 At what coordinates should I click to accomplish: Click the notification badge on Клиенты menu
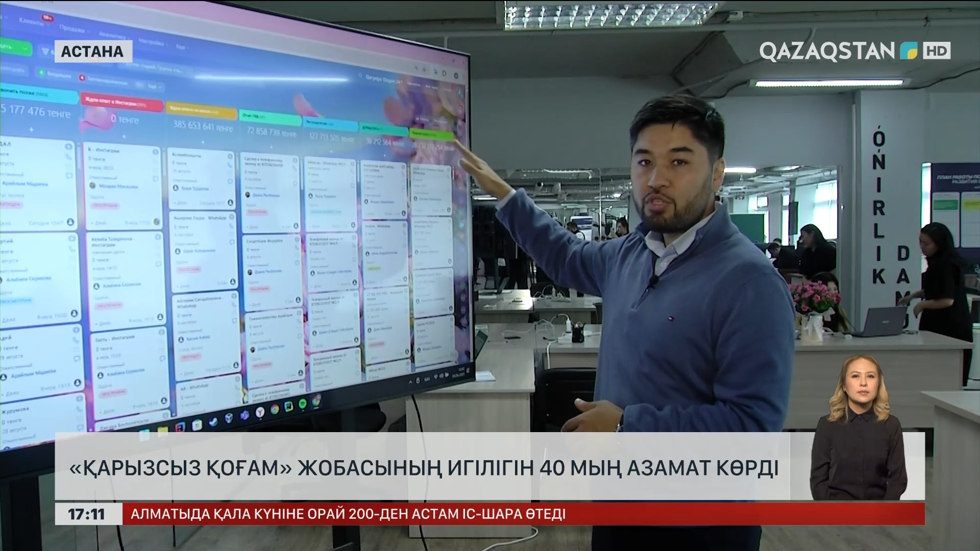47,17
